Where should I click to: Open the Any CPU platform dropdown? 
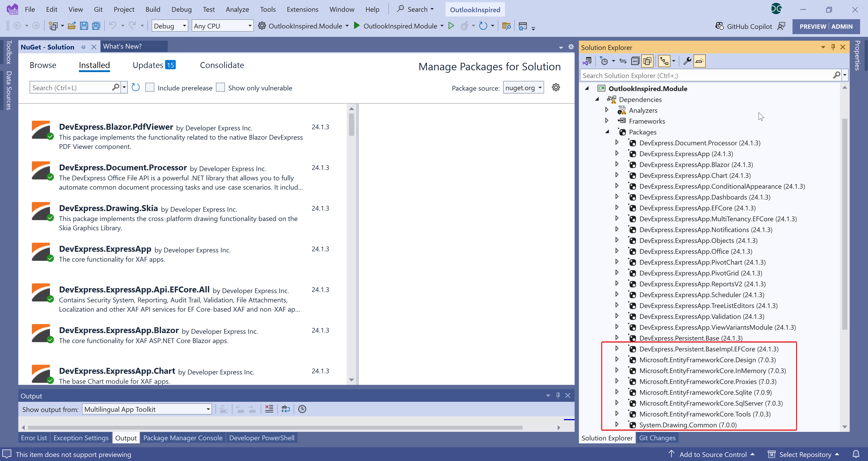(222, 26)
